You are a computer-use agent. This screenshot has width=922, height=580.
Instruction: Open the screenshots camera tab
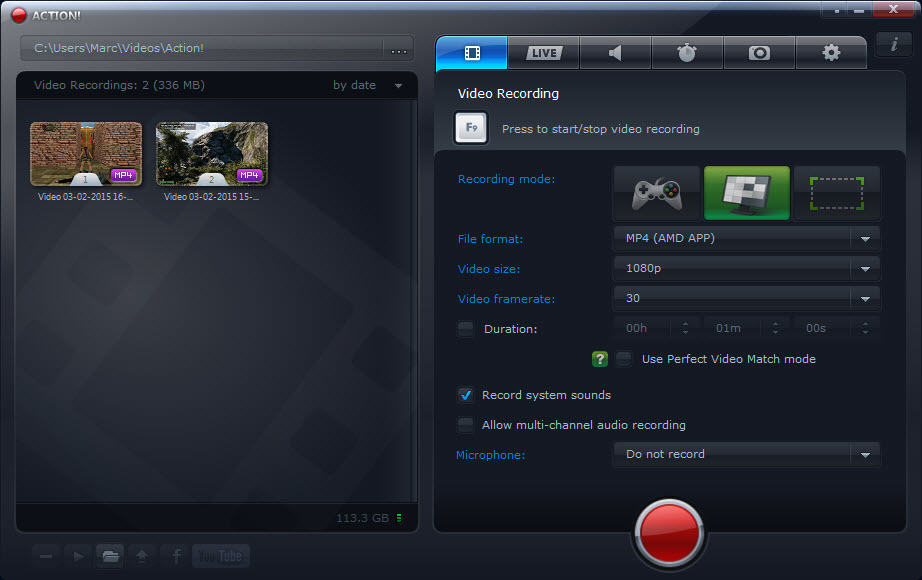point(759,53)
